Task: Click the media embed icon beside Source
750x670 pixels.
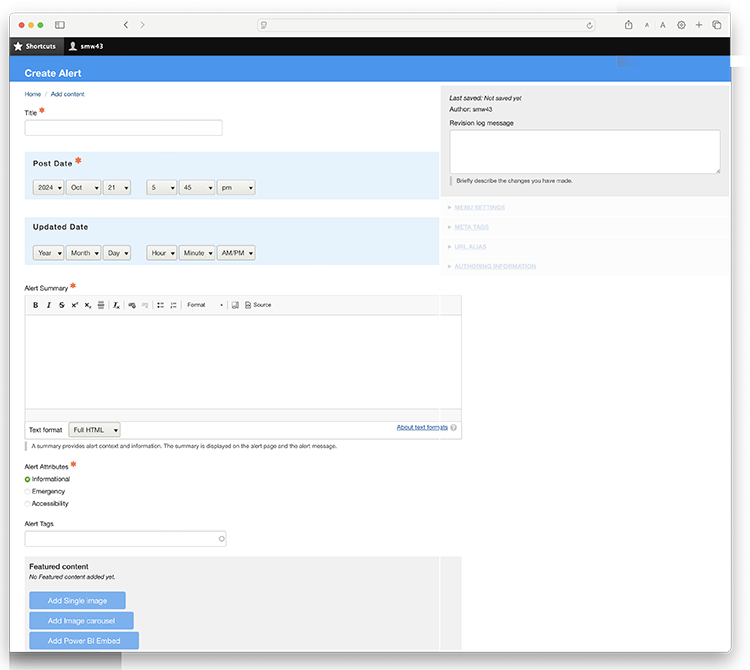Action: point(235,305)
